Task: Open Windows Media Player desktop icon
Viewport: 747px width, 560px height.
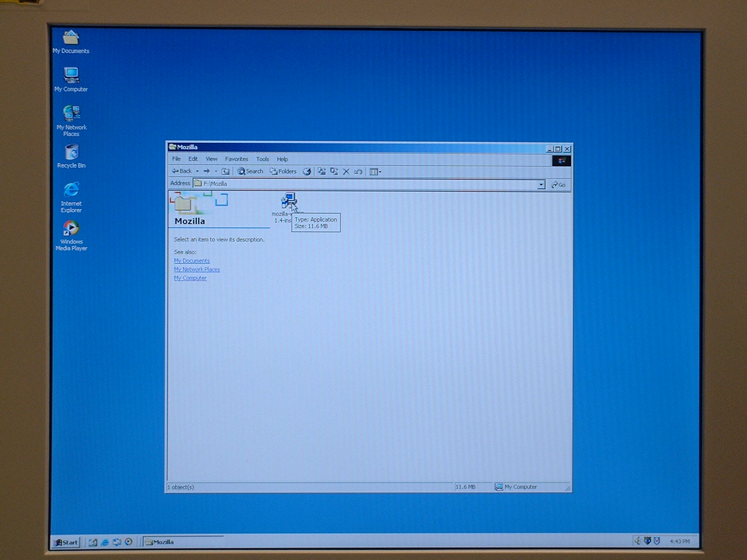Action: 71,229
